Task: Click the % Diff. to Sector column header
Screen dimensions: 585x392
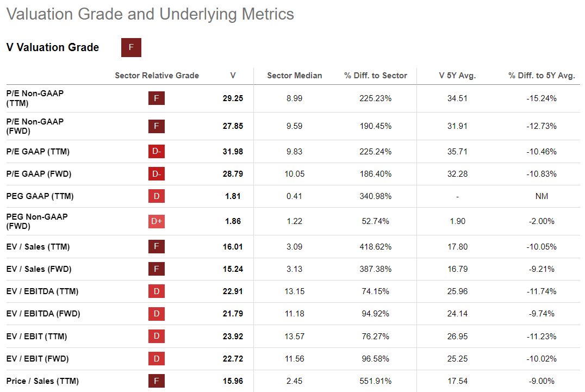Action: click(376, 76)
